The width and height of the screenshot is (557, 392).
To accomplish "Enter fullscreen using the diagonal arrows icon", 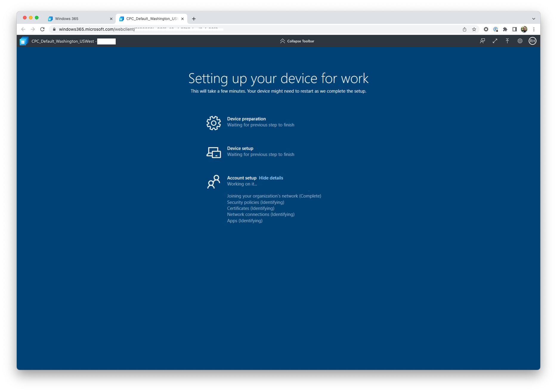I will [495, 41].
